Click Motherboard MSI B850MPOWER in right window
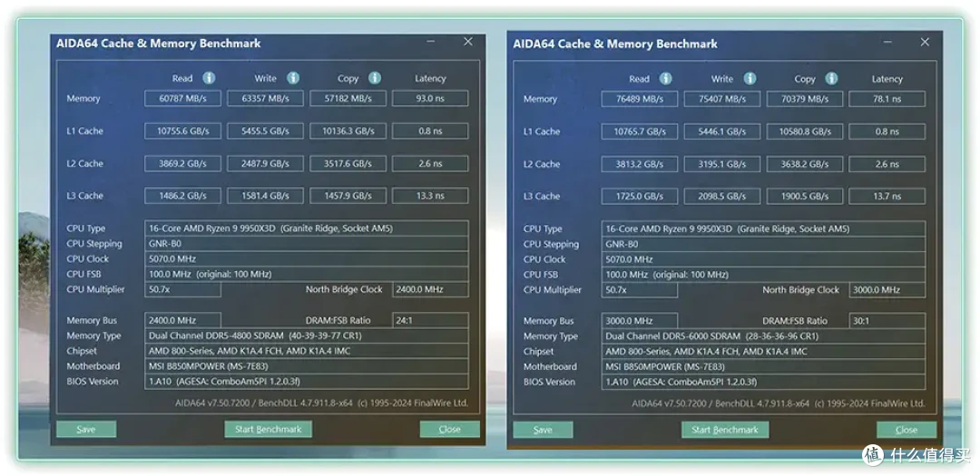Viewport: 980px width, 476px height. tap(763, 366)
